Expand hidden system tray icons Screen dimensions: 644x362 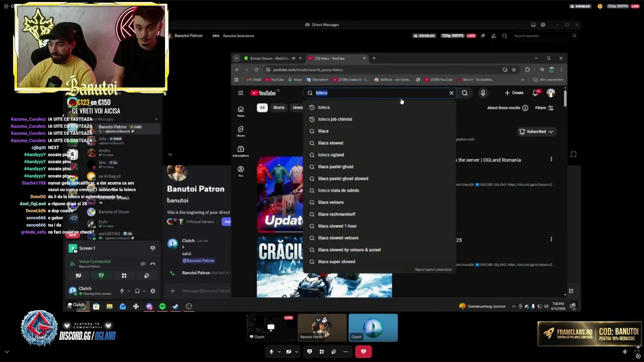point(514,306)
